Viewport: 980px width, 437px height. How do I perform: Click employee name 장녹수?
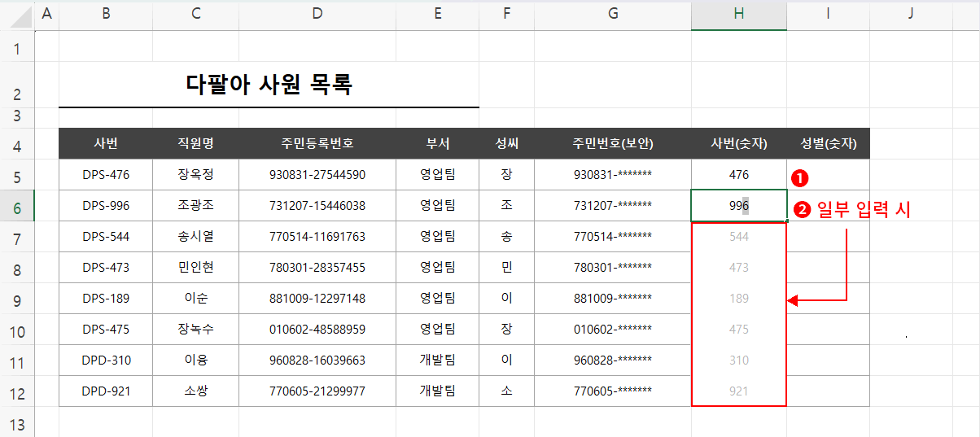point(196,330)
